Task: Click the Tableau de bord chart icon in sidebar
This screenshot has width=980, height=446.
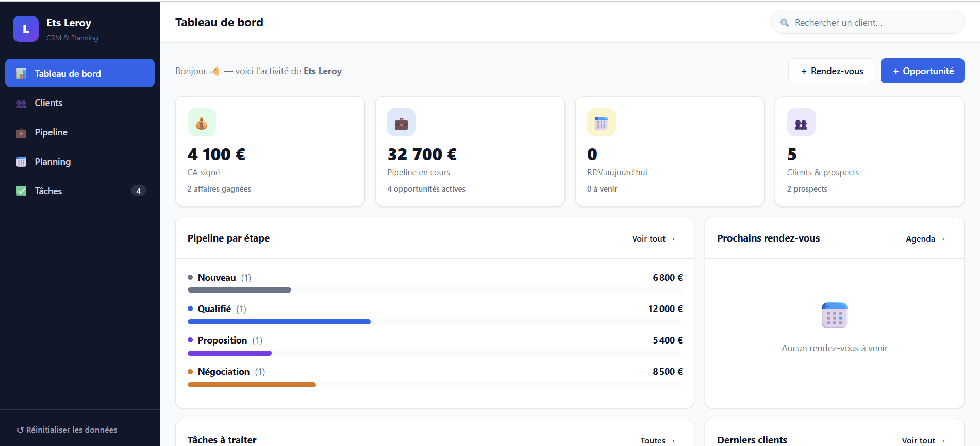Action: pos(21,74)
